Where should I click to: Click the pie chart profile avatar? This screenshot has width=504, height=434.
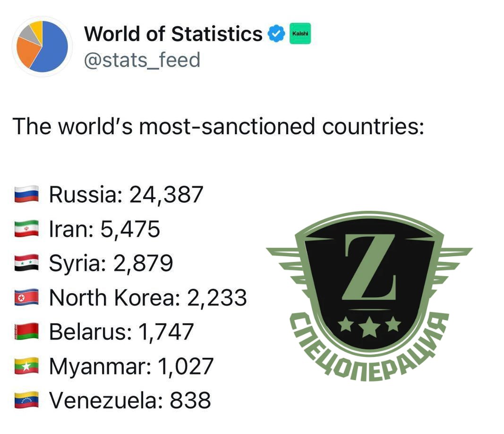pyautogui.click(x=42, y=46)
